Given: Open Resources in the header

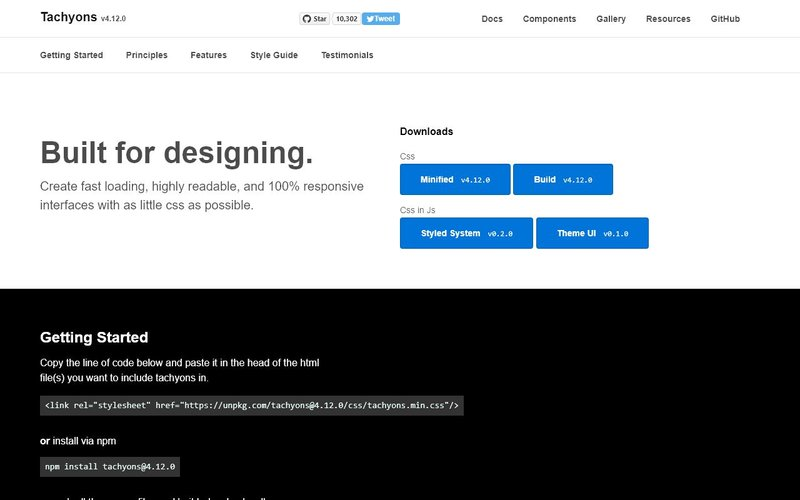Looking at the screenshot, I should (668, 19).
